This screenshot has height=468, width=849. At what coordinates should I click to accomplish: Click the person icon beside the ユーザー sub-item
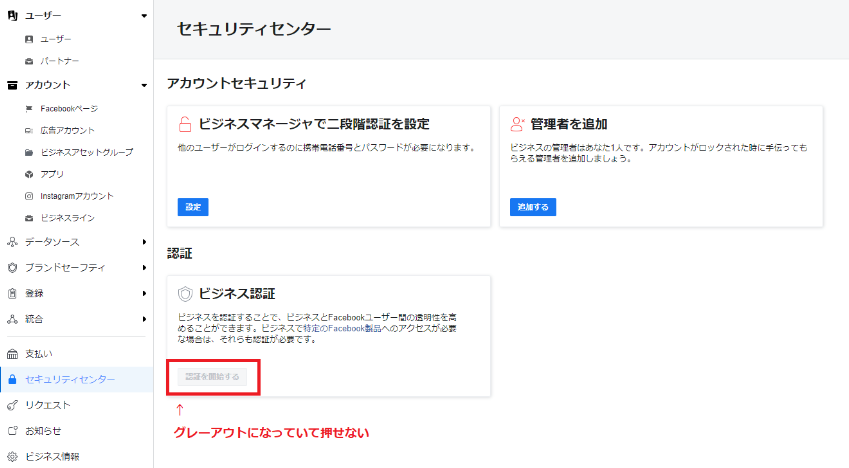pyautogui.click(x=29, y=39)
